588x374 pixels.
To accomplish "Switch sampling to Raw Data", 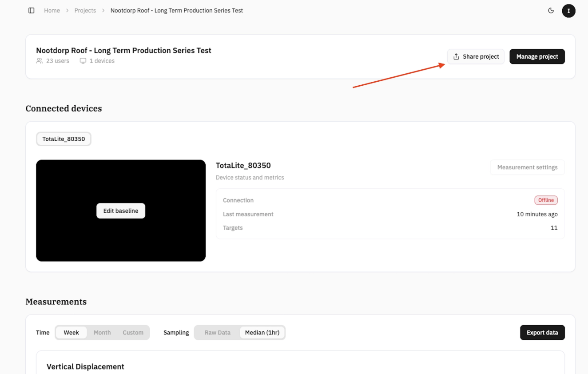I will [218, 333].
